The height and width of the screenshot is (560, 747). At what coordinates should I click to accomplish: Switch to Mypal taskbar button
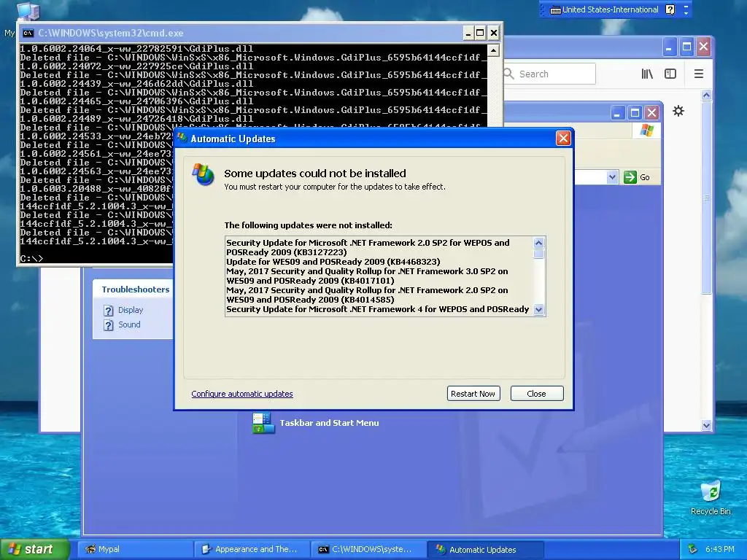tap(135, 549)
